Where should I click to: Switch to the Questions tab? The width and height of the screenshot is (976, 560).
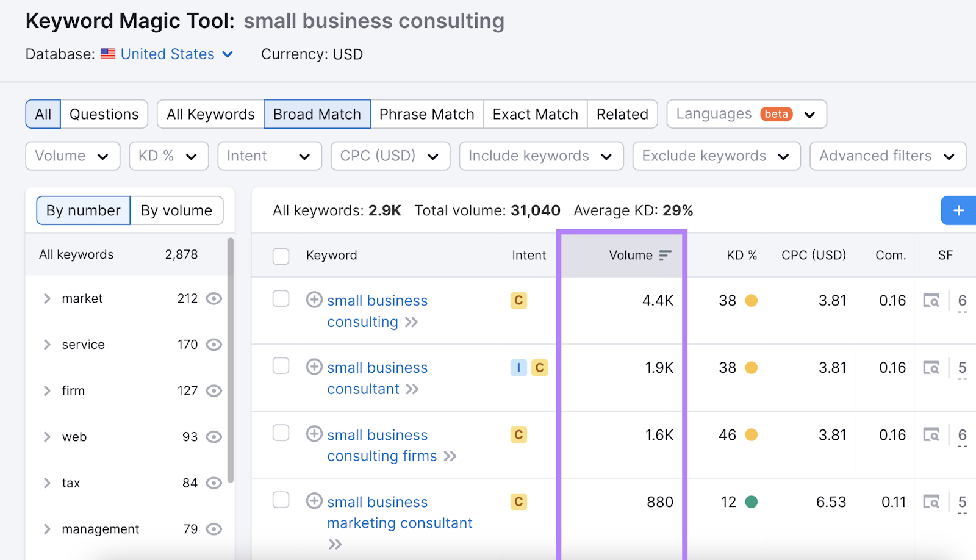(104, 114)
